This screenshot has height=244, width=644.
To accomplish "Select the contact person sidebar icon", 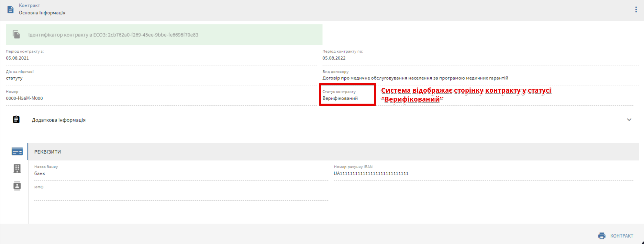I will [x=17, y=186].
